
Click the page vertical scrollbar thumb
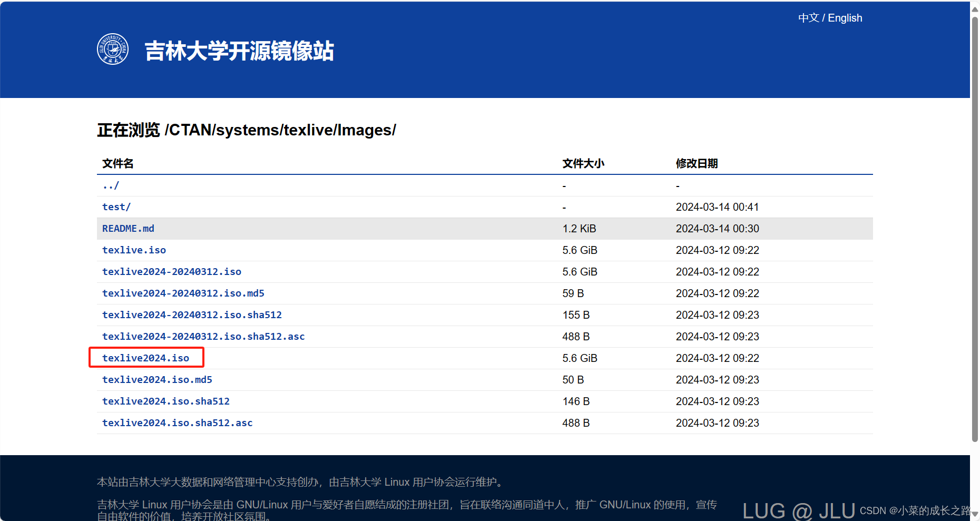(x=975, y=229)
